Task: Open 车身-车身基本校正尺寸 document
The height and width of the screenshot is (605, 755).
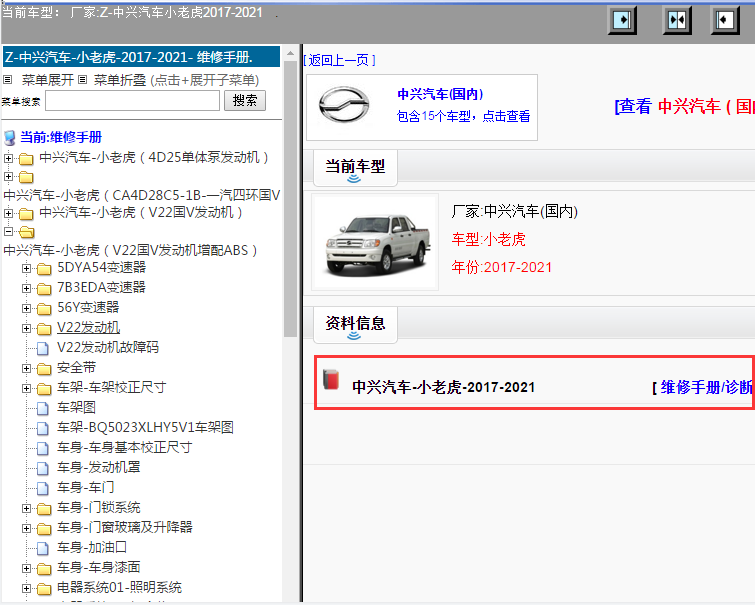Action: coord(125,447)
